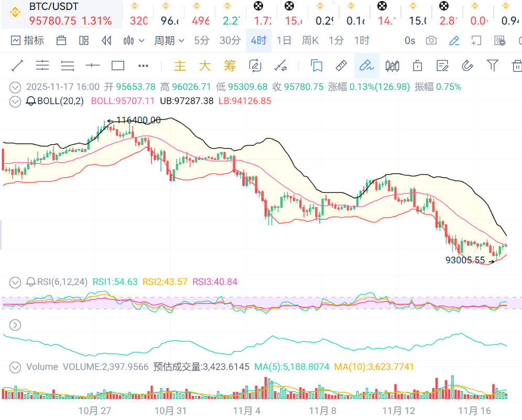The height and width of the screenshot is (420, 522).
Task: Open the 指标 indicators button
Action: click(27, 40)
